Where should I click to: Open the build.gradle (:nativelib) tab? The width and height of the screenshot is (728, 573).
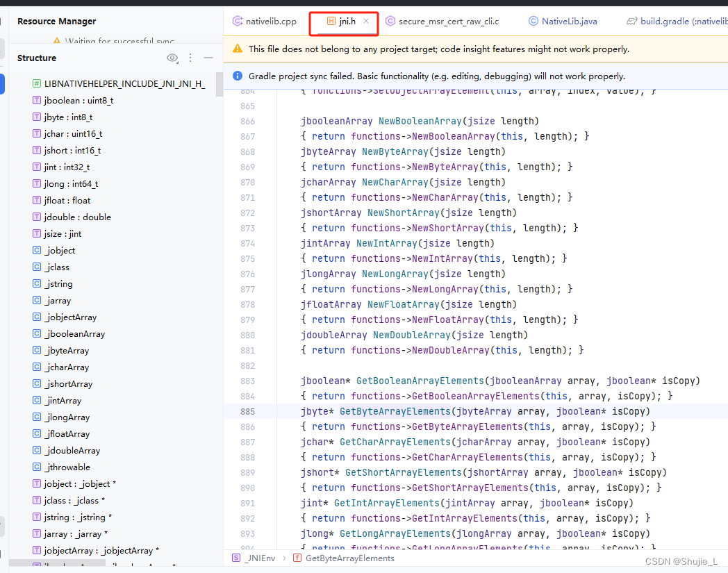pyautogui.click(x=677, y=22)
